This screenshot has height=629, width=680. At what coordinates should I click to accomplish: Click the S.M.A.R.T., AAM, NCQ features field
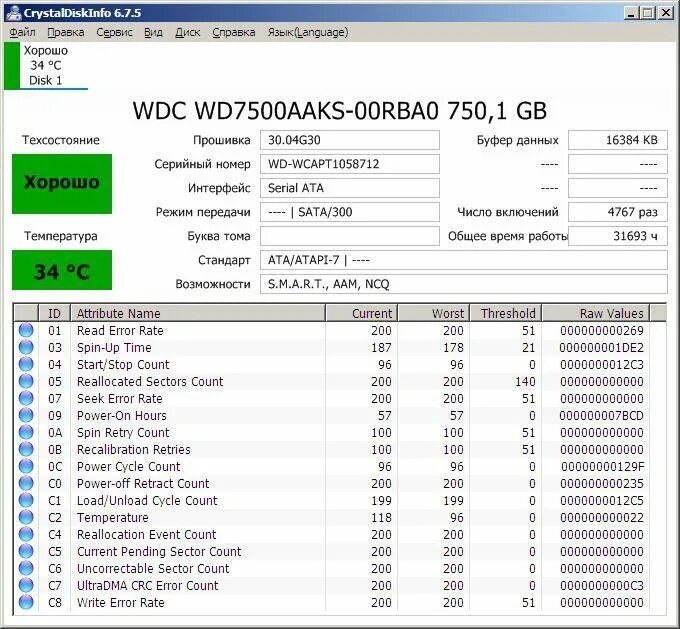464,284
